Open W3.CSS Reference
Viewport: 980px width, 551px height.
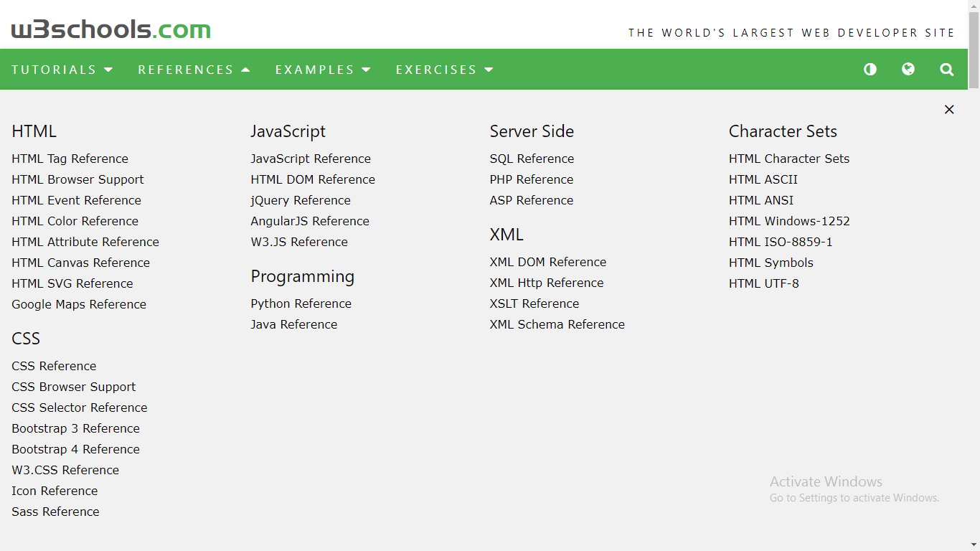tap(65, 470)
